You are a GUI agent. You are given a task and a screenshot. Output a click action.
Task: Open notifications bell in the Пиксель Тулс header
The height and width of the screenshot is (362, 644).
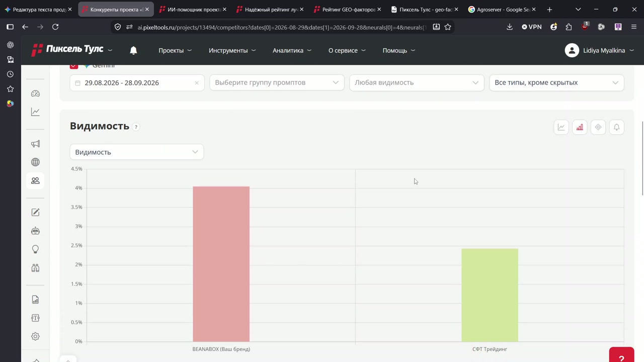click(133, 50)
